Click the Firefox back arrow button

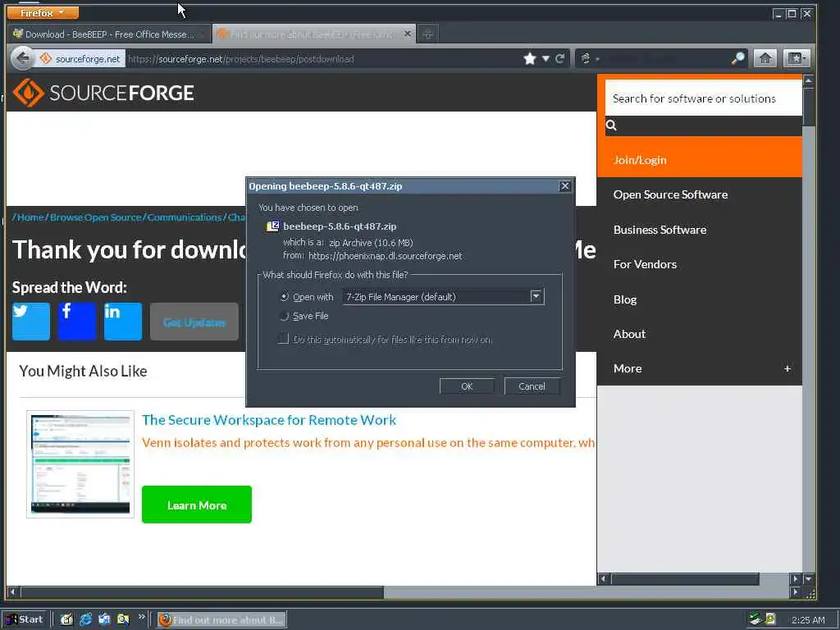click(22, 58)
